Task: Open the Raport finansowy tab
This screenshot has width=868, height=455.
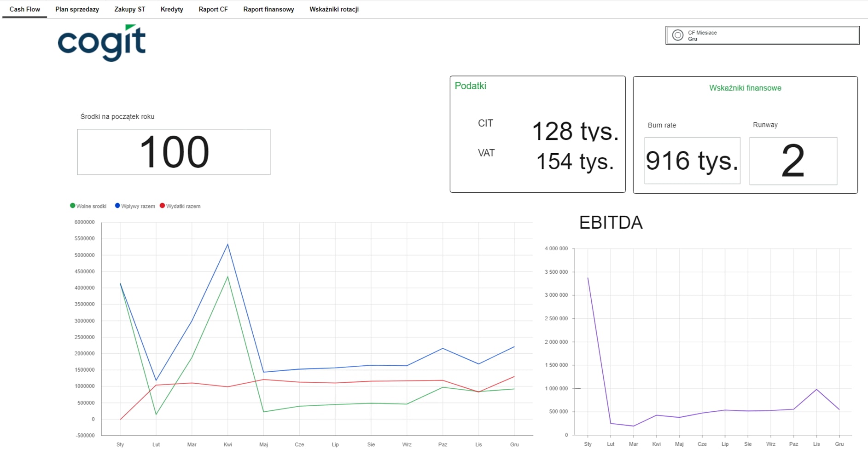Action: click(x=268, y=9)
